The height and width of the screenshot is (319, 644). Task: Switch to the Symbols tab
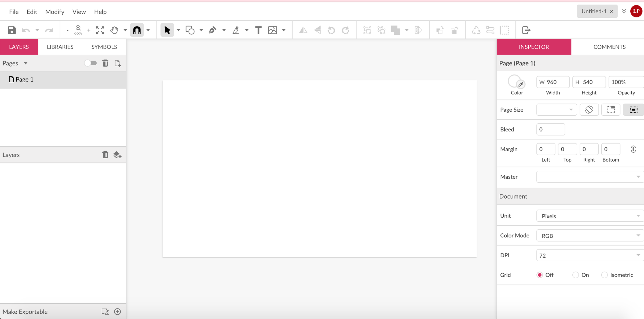tap(104, 47)
